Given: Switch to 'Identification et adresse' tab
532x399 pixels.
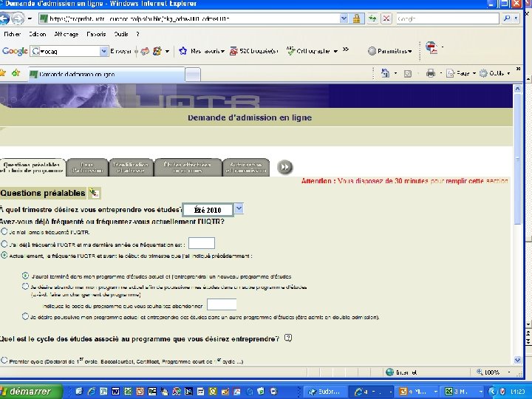Looking at the screenshot, I should click(x=131, y=168).
